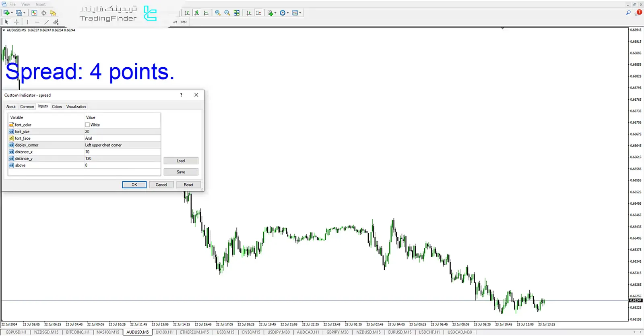Image resolution: width=644 pixels, height=336 pixels.
Task: Open the templates dropdown arrow
Action: tap(300, 13)
